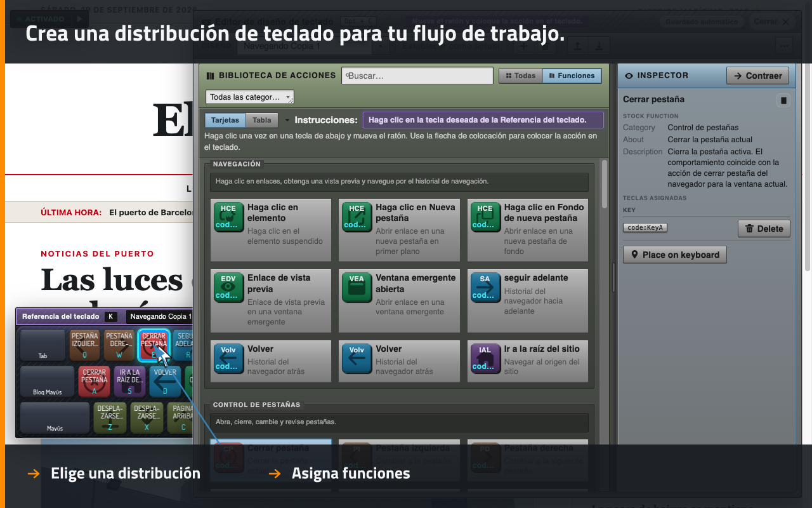812x508 pixels.
Task: Click the NOTICIAS DEL PUERTO label in the newspaper page
Action: click(97, 253)
